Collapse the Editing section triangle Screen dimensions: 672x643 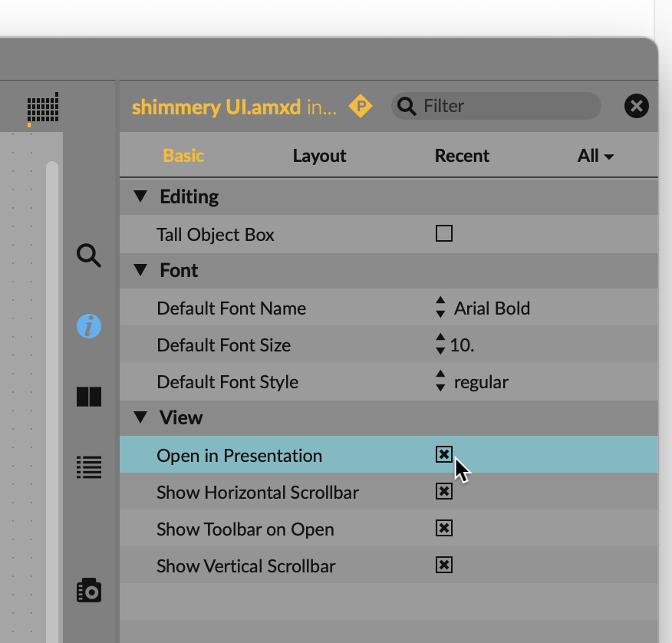[x=140, y=196]
